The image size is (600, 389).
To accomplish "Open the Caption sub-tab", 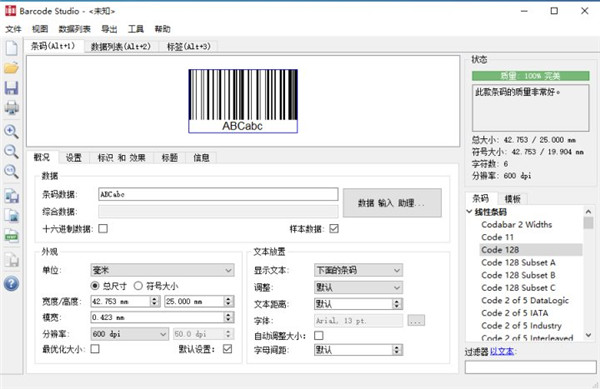I will point(170,158).
